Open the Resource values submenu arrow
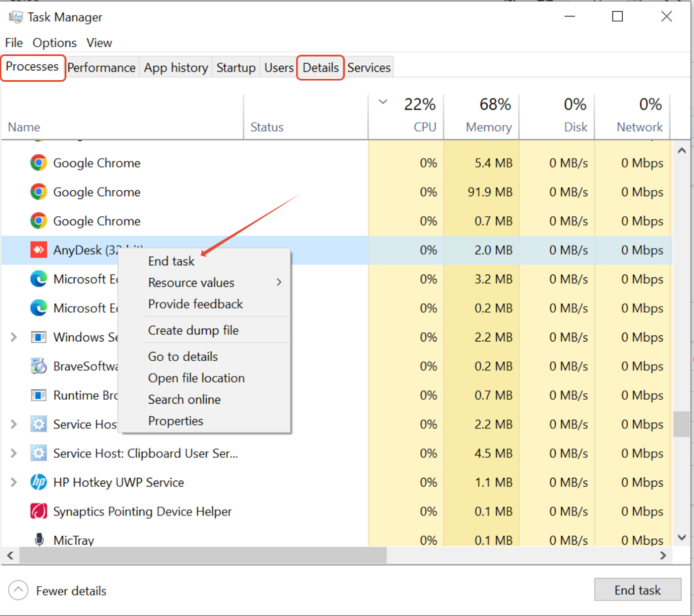 [x=279, y=283]
